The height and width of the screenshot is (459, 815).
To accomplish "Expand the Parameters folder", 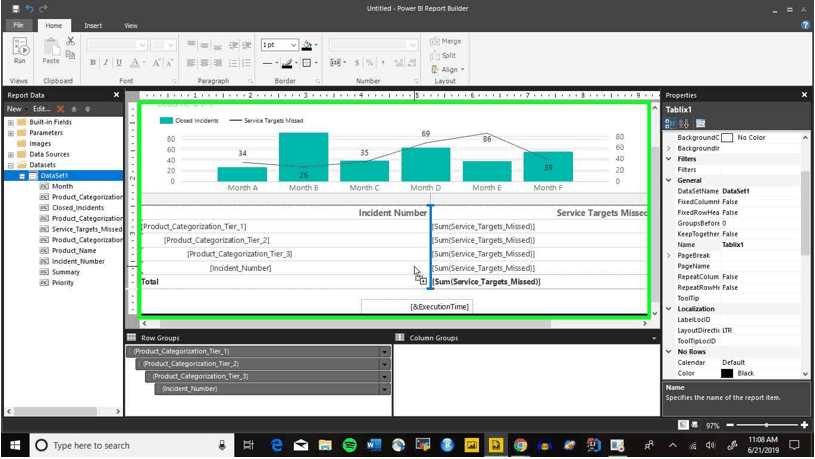I will (10, 133).
